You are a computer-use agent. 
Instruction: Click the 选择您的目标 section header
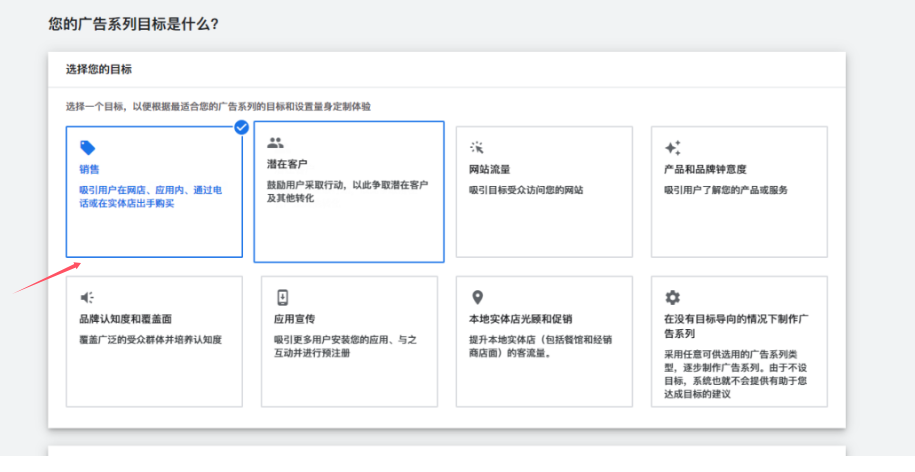click(98, 69)
